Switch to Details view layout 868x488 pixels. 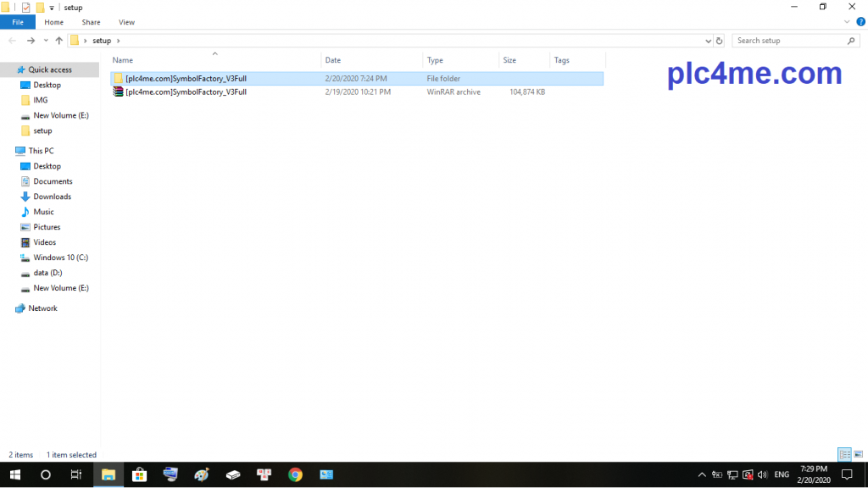844,455
